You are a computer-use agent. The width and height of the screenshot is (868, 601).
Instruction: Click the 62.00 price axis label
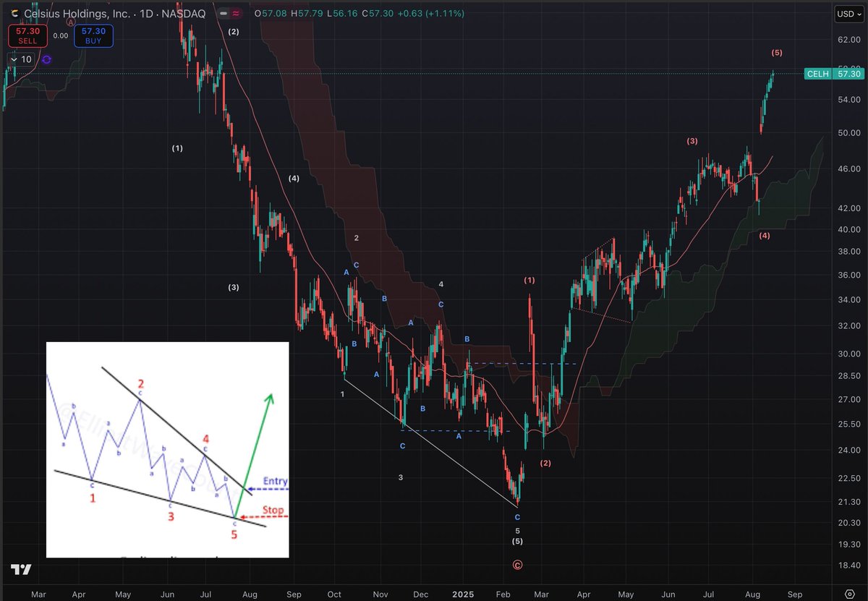[848, 40]
